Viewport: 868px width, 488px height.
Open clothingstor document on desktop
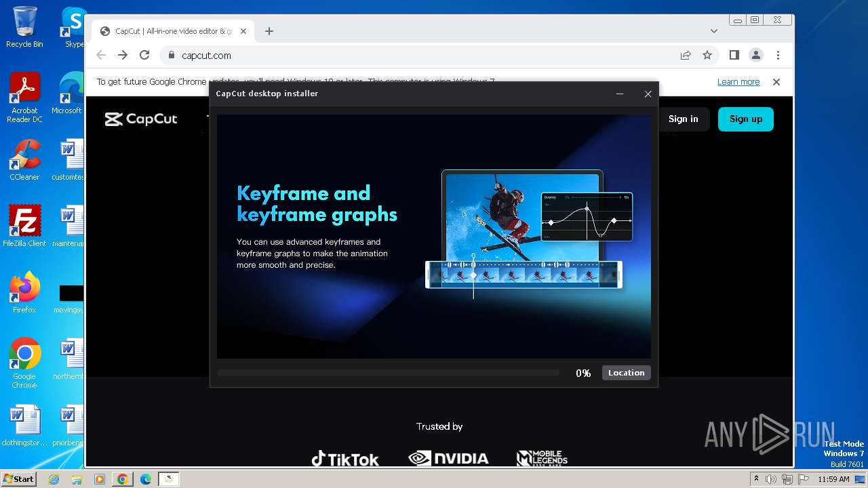pyautogui.click(x=24, y=426)
